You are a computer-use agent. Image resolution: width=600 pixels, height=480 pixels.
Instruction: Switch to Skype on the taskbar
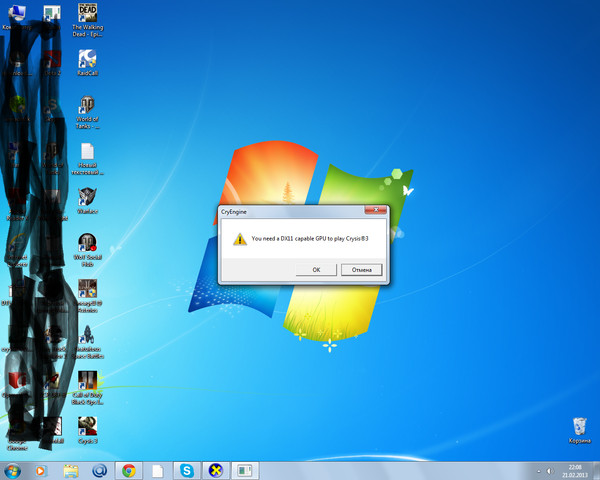pos(187,471)
